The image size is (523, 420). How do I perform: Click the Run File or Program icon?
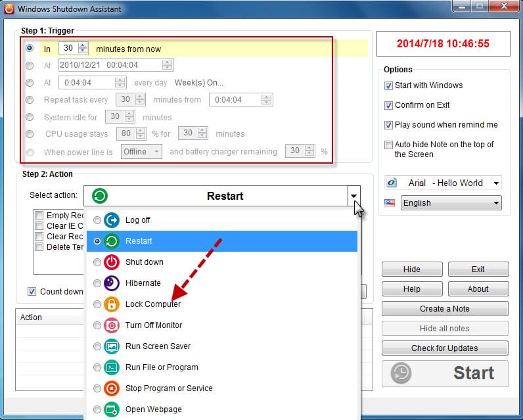click(112, 367)
